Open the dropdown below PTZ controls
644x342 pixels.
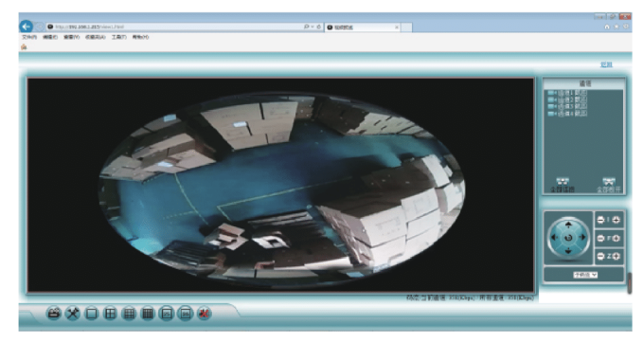(x=585, y=275)
